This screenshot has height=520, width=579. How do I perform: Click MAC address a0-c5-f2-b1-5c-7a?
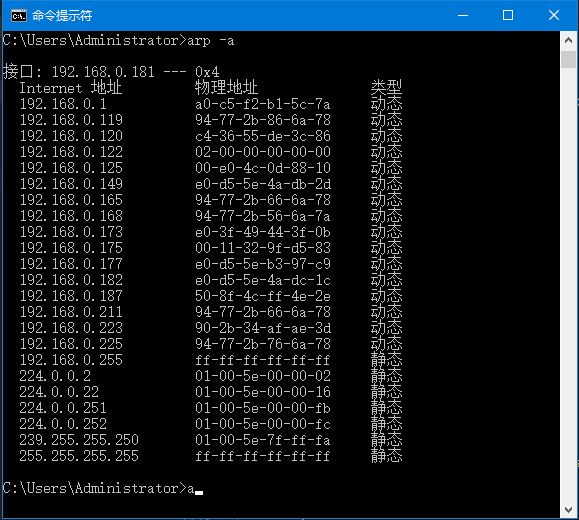click(263, 105)
